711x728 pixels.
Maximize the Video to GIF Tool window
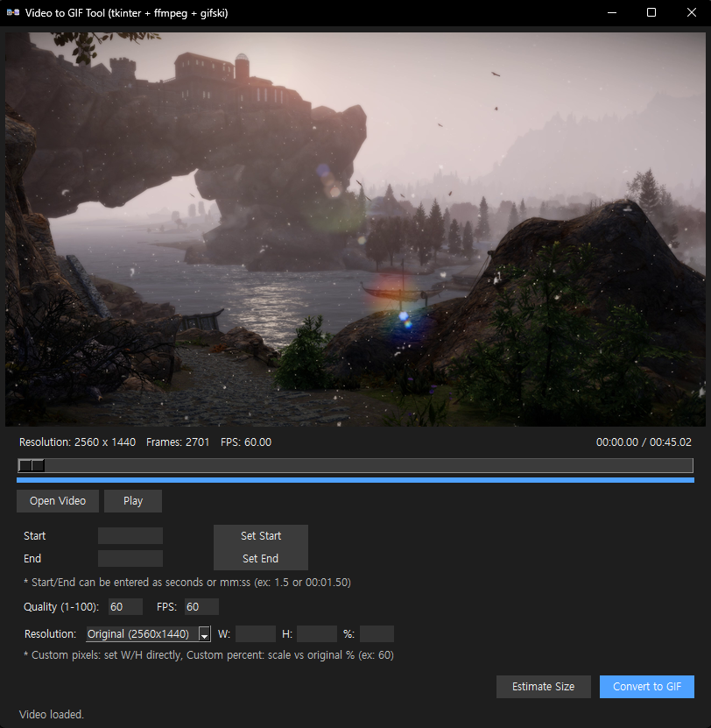tap(651, 12)
